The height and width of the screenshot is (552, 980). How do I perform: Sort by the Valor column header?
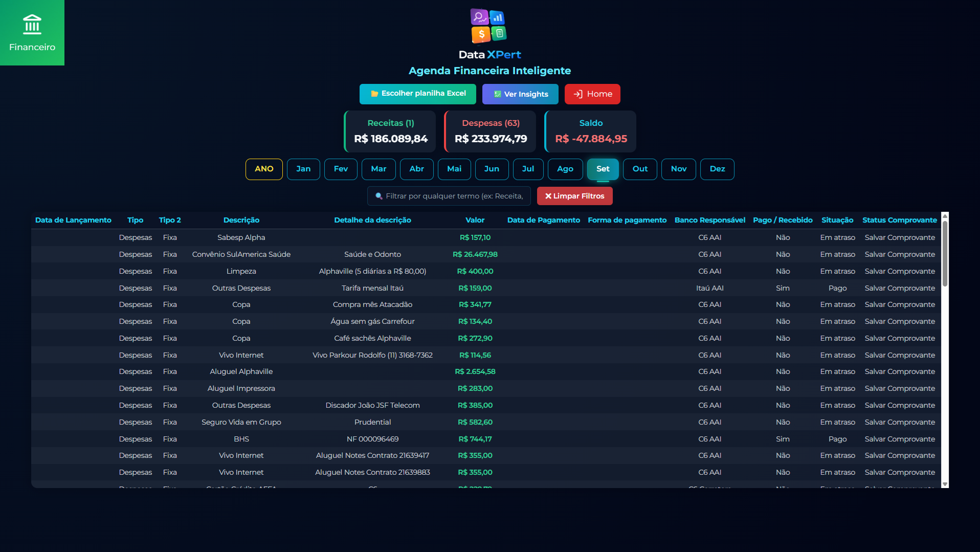coord(475,220)
